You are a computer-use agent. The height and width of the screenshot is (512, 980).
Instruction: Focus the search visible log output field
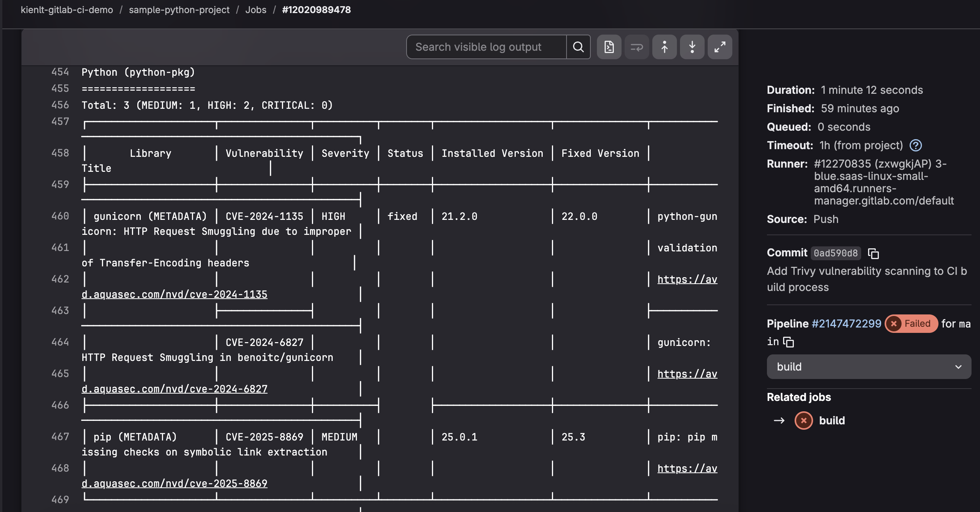point(486,47)
